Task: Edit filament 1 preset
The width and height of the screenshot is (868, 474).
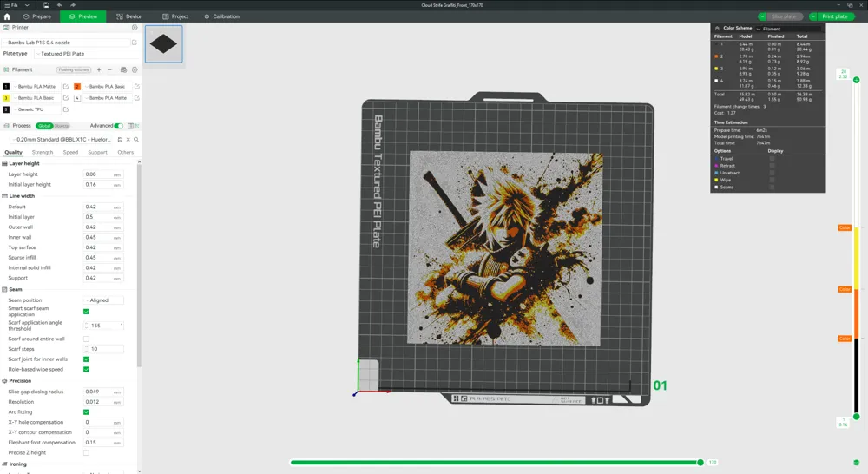Action: 66,87
